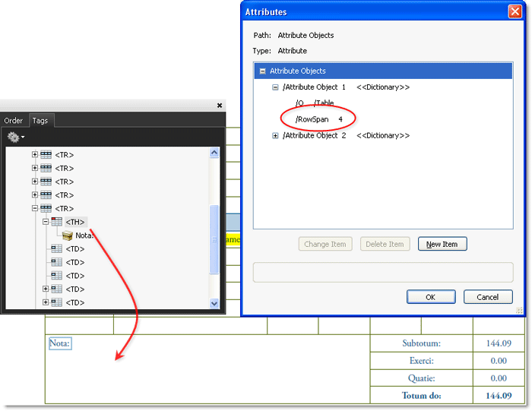Image resolution: width=532 pixels, height=411 pixels.
Task: Collapse the expanded TR tag node
Action: pos(35,208)
